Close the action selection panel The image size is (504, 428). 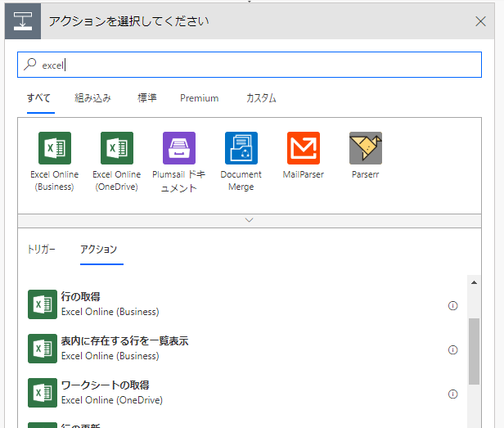pos(480,21)
